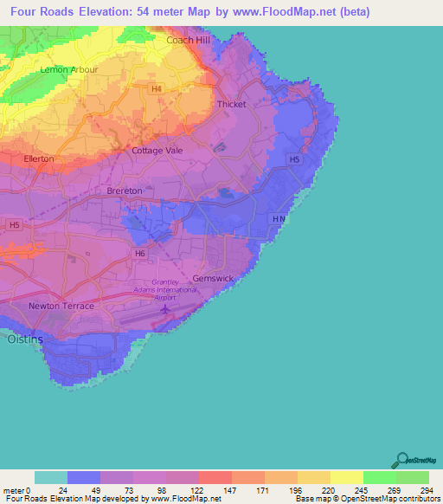Screen dimensions: 443x504
Task: Click the Lemon Arbour place label
Action: (x=69, y=70)
